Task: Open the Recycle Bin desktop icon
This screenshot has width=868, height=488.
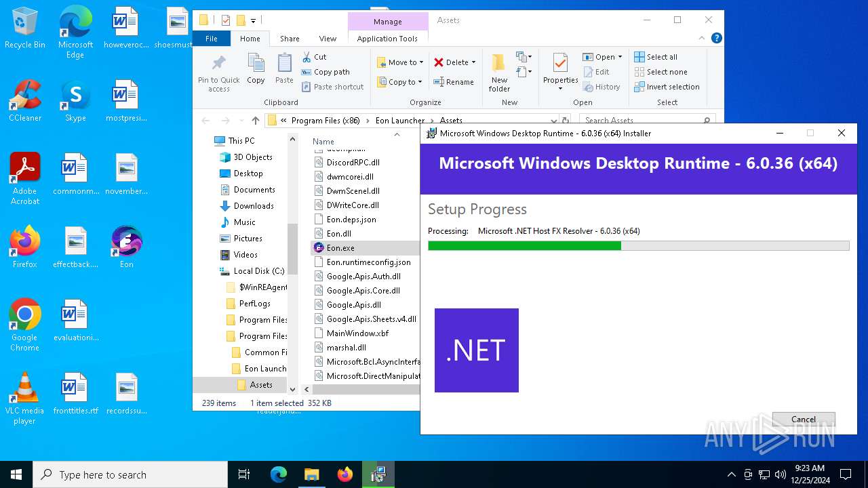Action: (x=25, y=28)
